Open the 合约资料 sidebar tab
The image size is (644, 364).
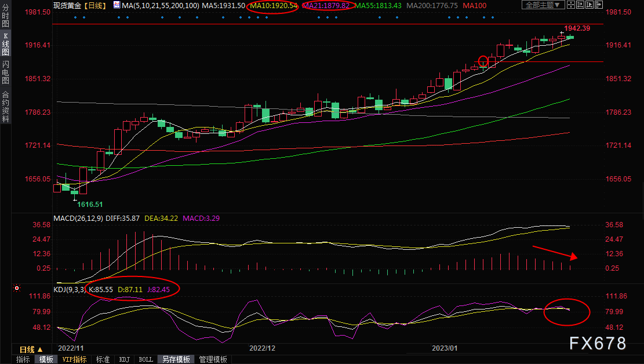click(5, 106)
